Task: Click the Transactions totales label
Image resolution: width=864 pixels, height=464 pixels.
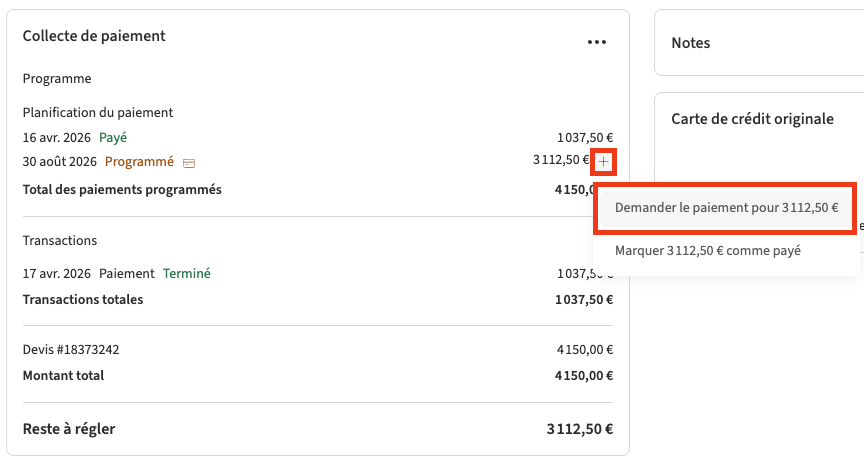Action: (83, 299)
